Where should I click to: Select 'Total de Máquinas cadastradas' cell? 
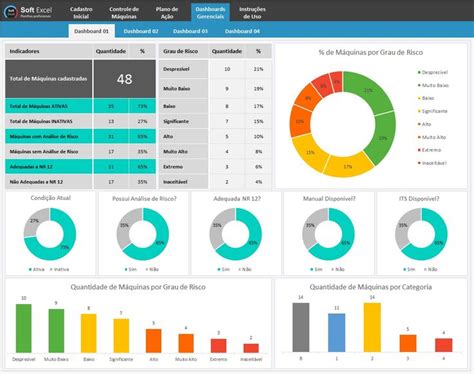49,79
